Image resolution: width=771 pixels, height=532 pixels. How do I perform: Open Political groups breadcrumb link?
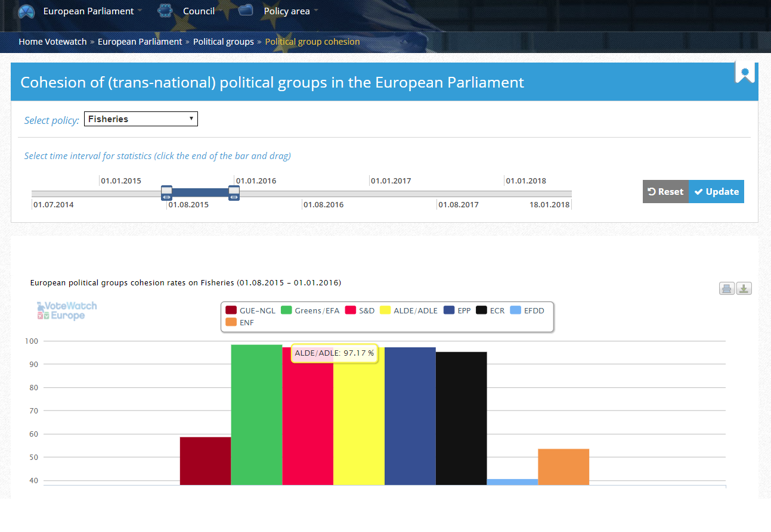click(223, 42)
